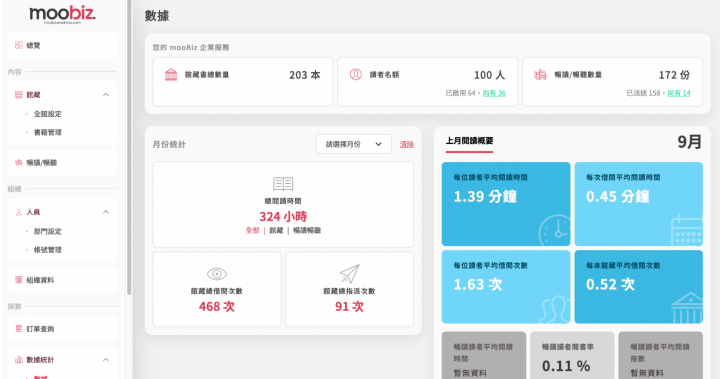Click clock icon on 1.39 分鐘 card
This screenshot has height=379, width=720.
pyautogui.click(x=554, y=230)
